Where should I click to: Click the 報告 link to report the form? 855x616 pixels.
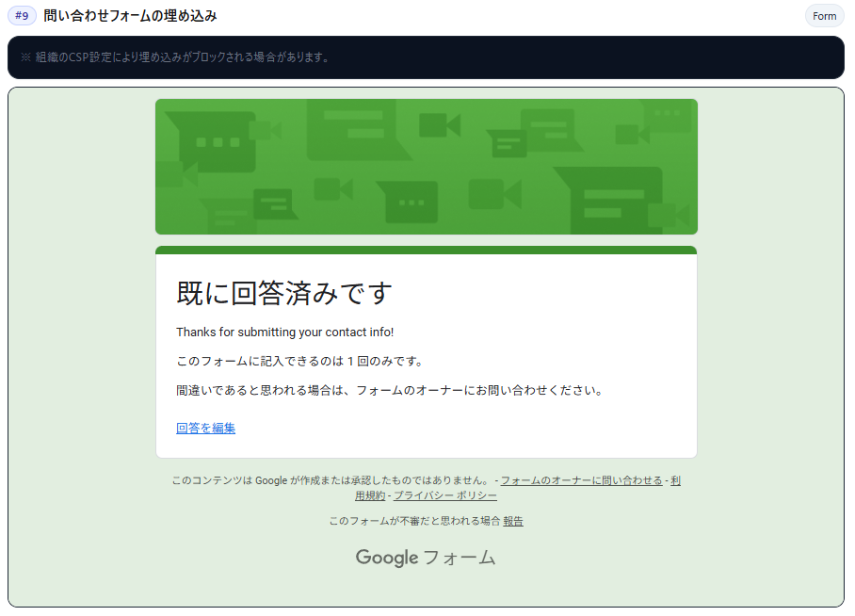[514, 519]
